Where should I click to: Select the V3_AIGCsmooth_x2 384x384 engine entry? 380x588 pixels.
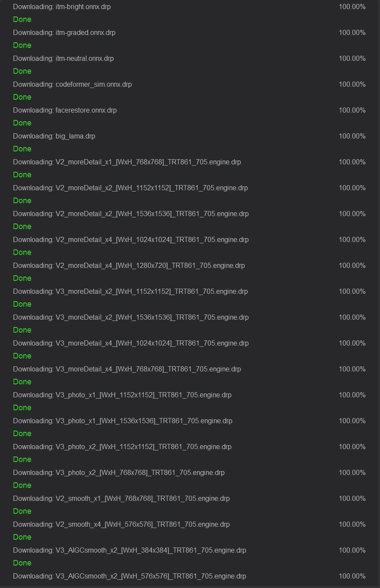point(129,550)
